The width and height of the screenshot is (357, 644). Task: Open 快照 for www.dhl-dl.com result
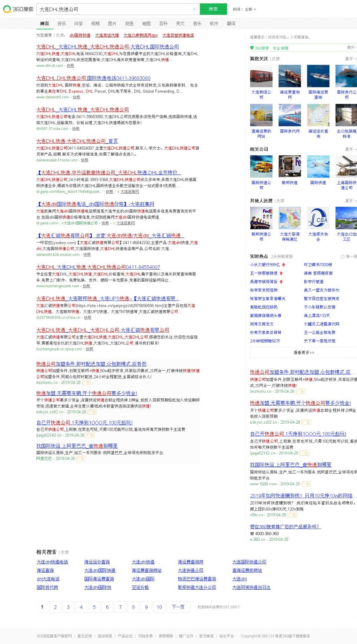pyautogui.click(x=70, y=66)
